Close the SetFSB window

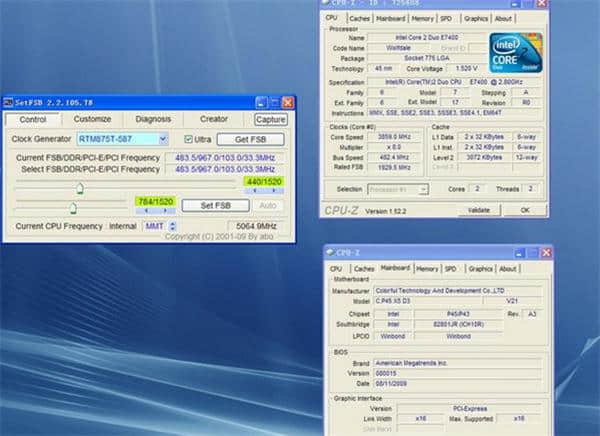[x=287, y=102]
